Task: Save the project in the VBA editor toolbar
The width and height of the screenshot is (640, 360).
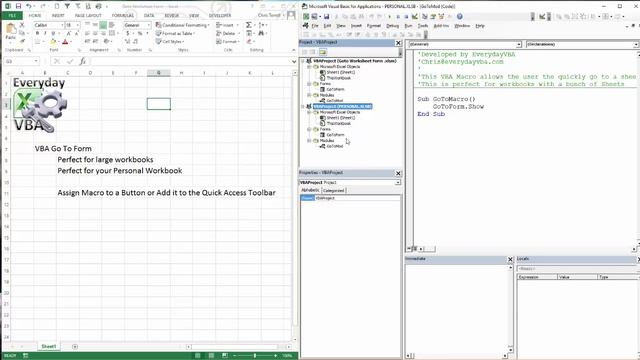Action: coord(326,16)
